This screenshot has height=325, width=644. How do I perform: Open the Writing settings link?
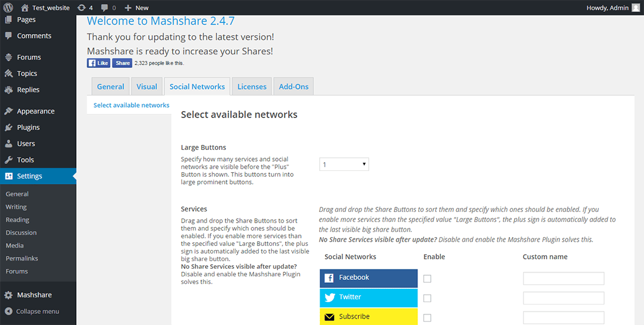pos(16,207)
